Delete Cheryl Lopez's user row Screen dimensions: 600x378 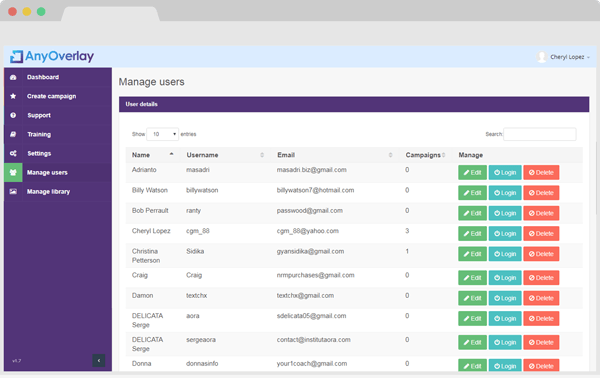coord(541,233)
